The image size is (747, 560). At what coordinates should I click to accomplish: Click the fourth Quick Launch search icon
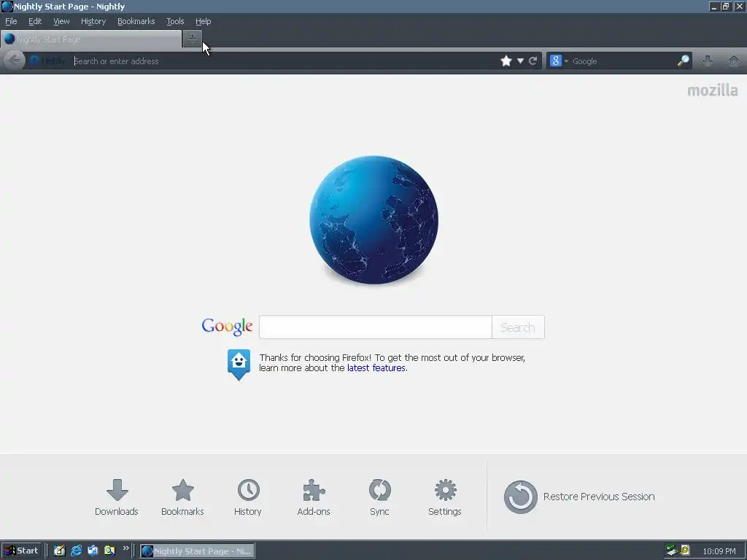coord(109,551)
